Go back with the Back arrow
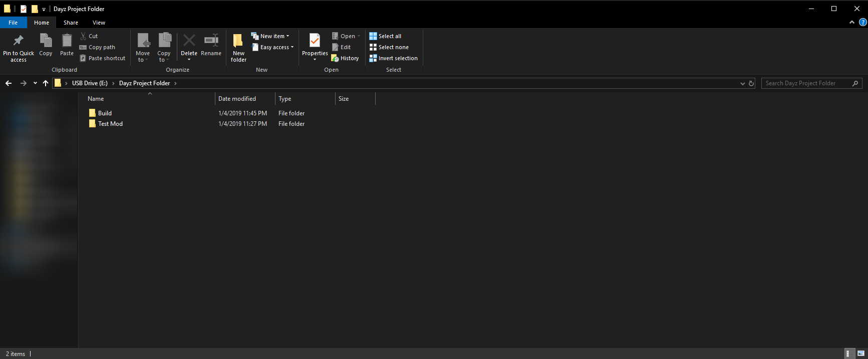Screen dimensions: 868x359 [x=9, y=83]
